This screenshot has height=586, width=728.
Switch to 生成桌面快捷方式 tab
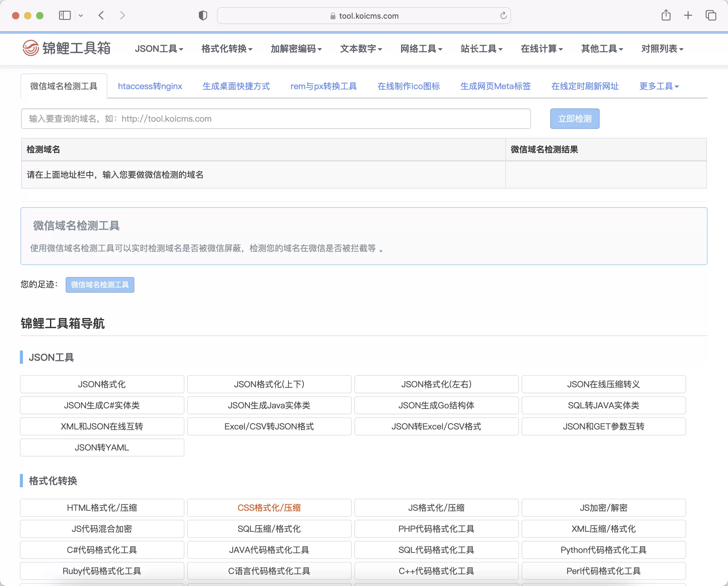[236, 86]
